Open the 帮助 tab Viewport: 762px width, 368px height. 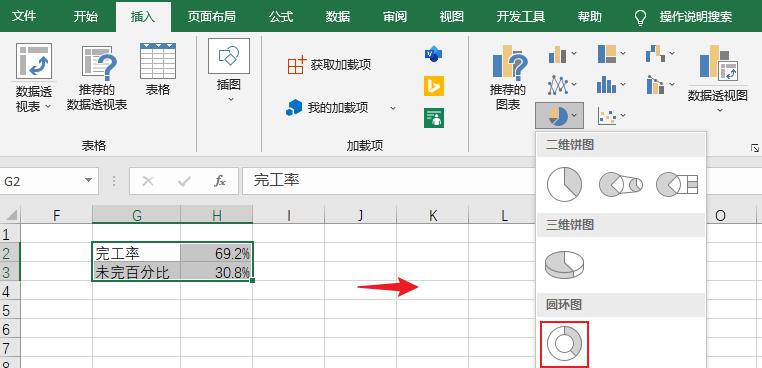589,17
